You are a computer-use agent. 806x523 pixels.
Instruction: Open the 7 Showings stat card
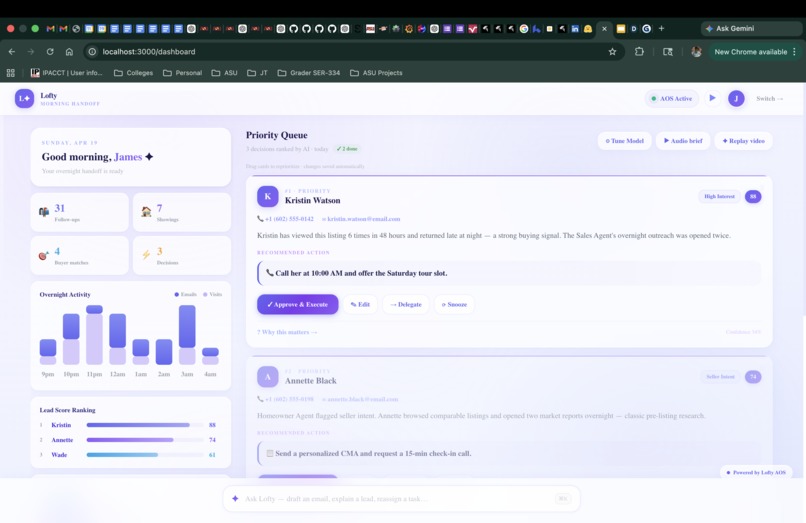click(x=182, y=212)
